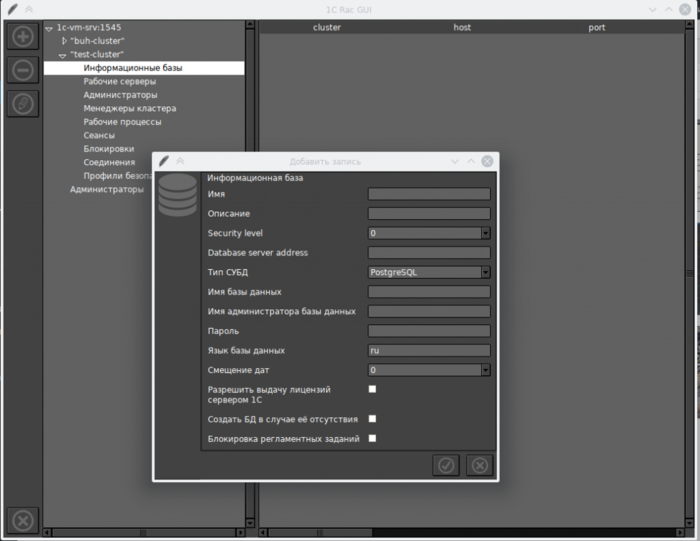The image size is (700, 541).
Task: Click tree panel vertical scrollbar down arrow
Action: (250, 523)
